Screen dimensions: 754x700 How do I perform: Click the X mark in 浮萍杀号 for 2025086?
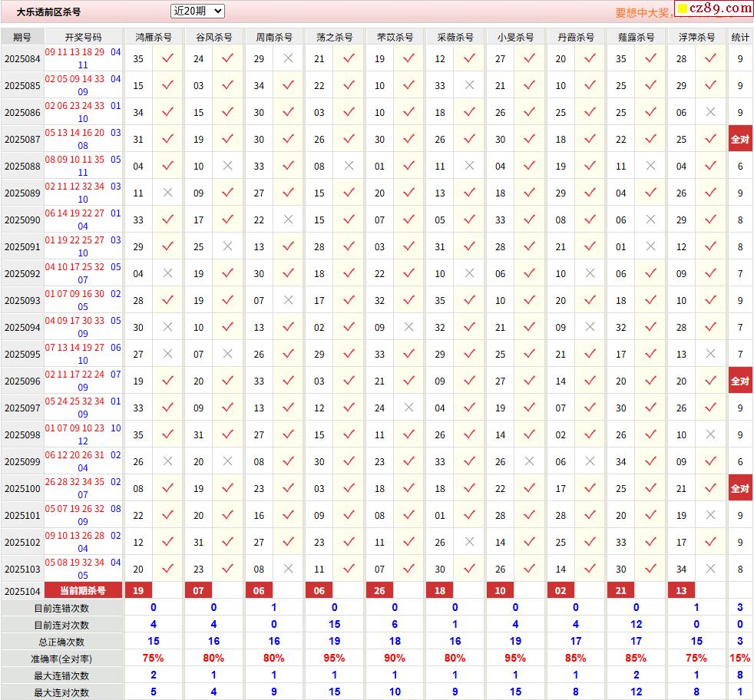710,112
